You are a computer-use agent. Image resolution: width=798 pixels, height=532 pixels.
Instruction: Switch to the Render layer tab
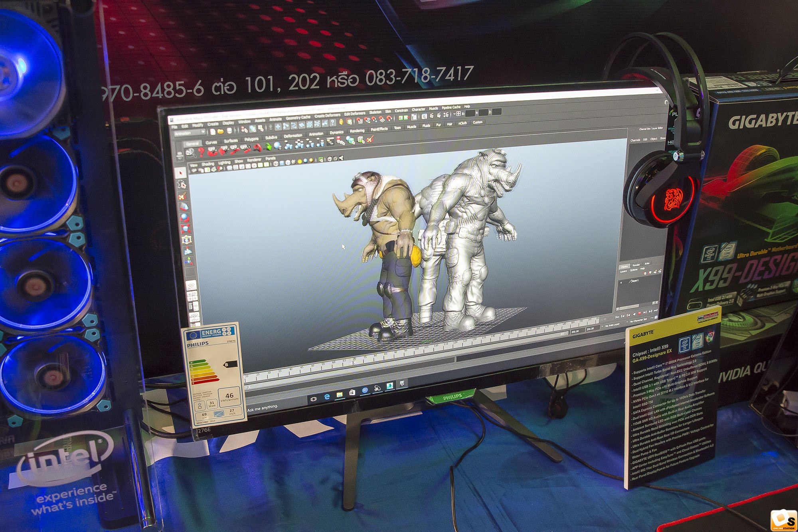[636, 265]
